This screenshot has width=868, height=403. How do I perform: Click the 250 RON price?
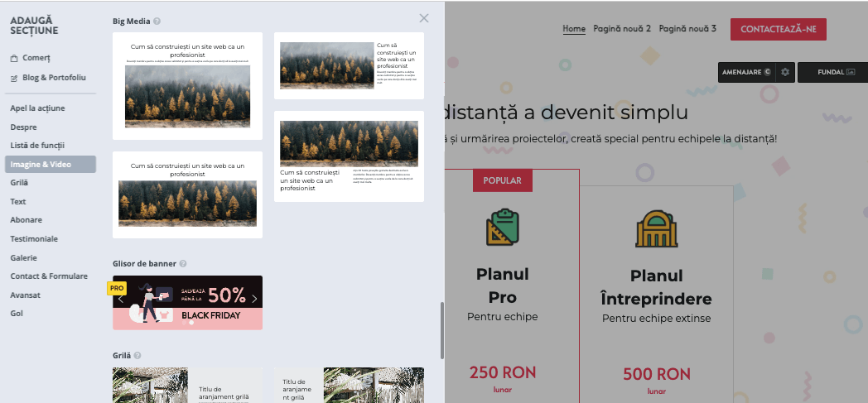pos(503,373)
